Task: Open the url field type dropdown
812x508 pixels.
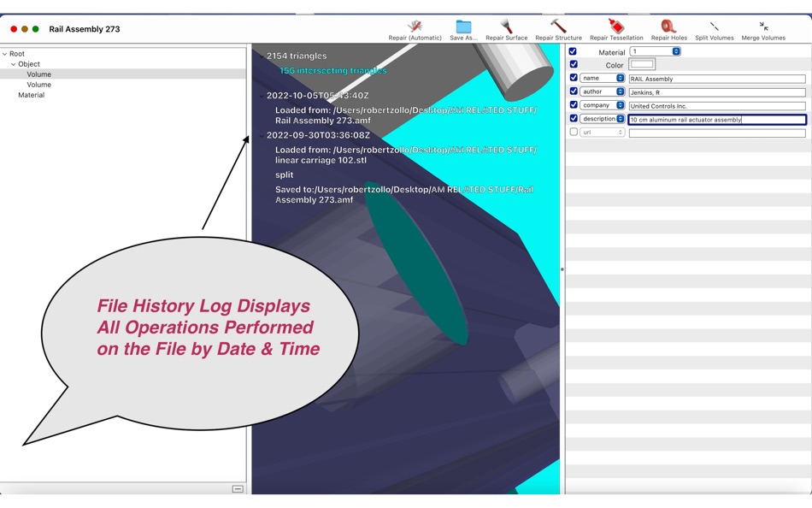Action: pyautogui.click(x=603, y=133)
